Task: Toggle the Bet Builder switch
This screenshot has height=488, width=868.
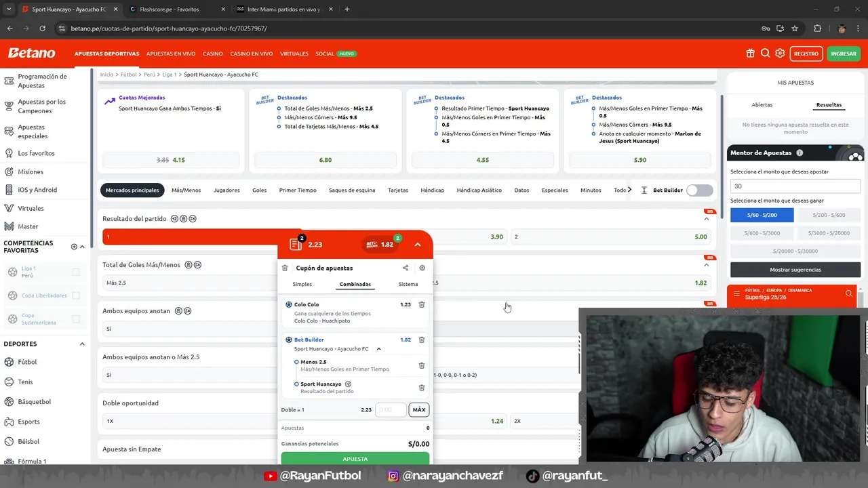Action: pyautogui.click(x=699, y=190)
